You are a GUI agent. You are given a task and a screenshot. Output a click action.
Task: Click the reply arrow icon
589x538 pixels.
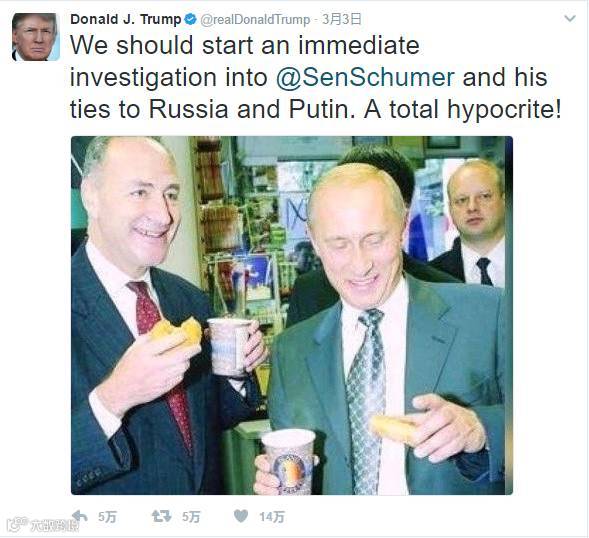pos(80,517)
